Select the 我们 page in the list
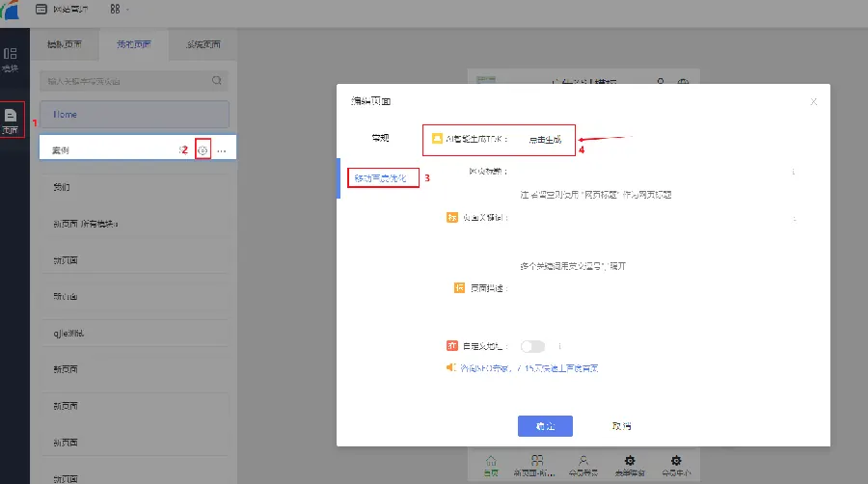 click(134, 187)
